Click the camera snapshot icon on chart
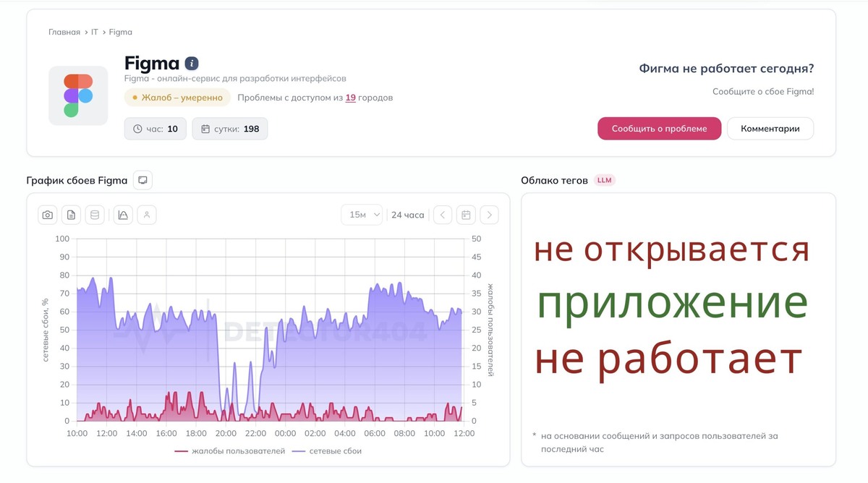868x483 pixels. [x=48, y=215]
